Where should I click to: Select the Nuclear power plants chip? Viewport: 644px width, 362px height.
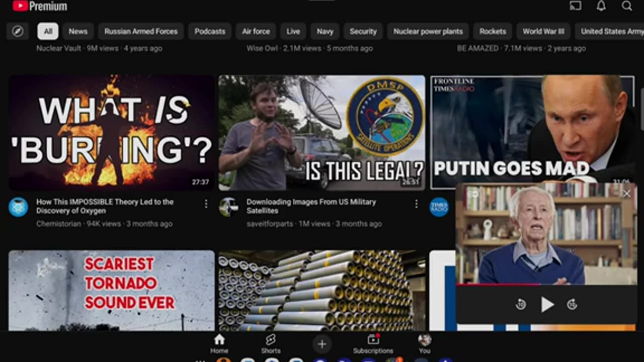click(428, 31)
